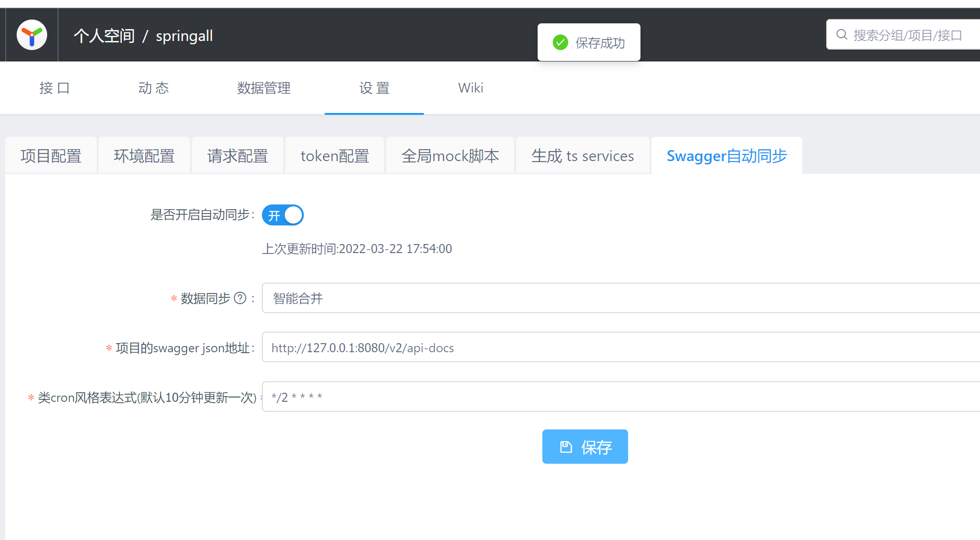Open the 全局mock脚本 tab

(450, 156)
